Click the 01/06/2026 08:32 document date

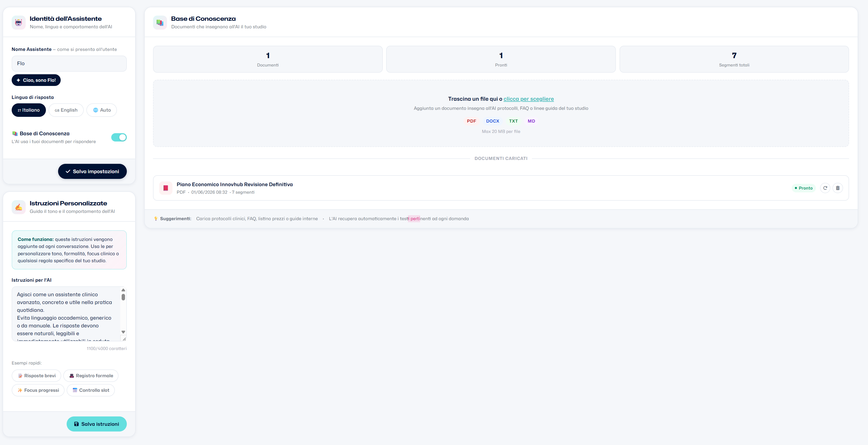click(x=209, y=192)
